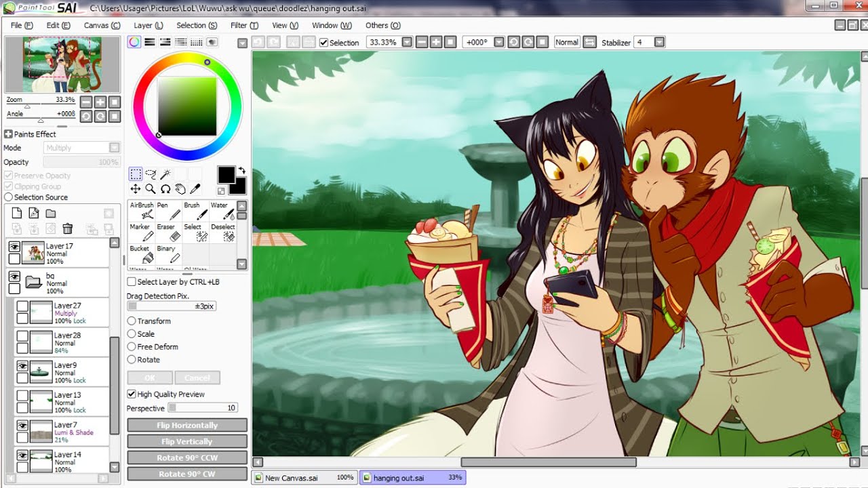The width and height of the screenshot is (868, 488).
Task: Hide the bg folder eye icon
Action: click(14, 277)
